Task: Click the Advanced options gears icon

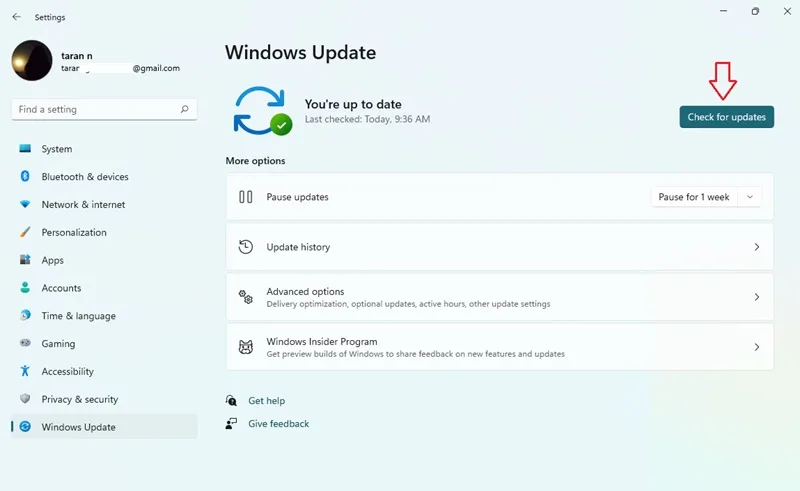Action: (x=245, y=297)
